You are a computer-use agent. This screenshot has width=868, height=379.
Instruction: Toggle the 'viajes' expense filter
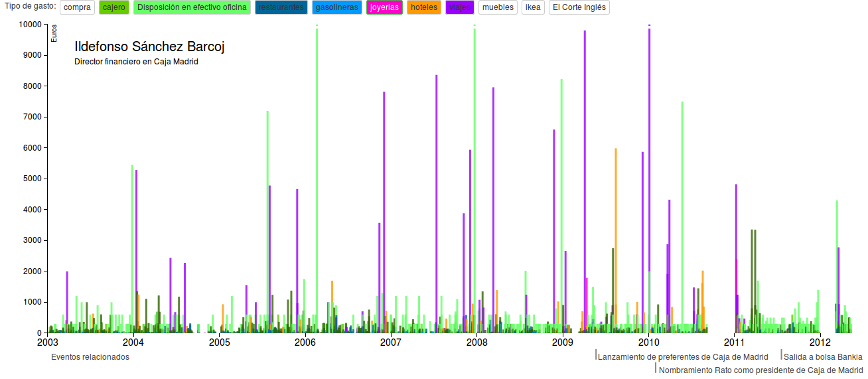coord(459,7)
